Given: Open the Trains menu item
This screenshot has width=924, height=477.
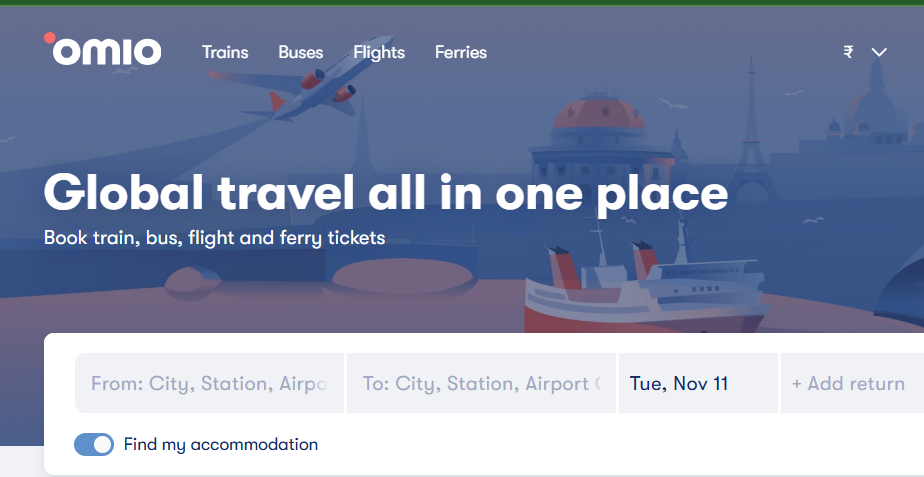Looking at the screenshot, I should 225,52.
